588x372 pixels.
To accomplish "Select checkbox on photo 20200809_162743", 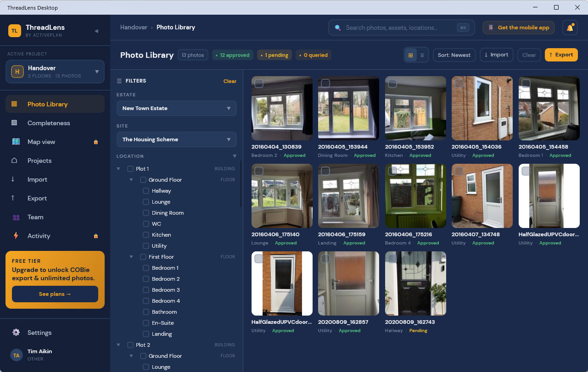I will (x=392, y=259).
